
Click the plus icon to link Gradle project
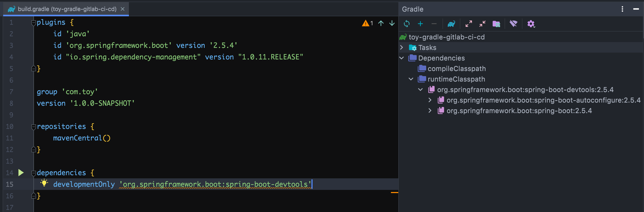pyautogui.click(x=420, y=24)
